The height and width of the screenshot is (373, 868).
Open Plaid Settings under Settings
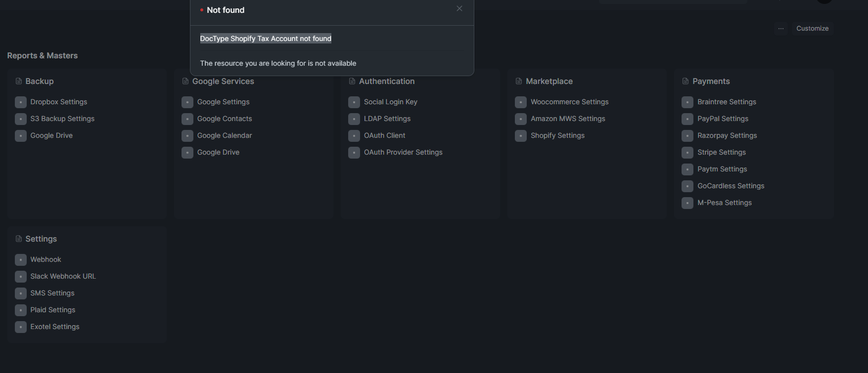52,310
